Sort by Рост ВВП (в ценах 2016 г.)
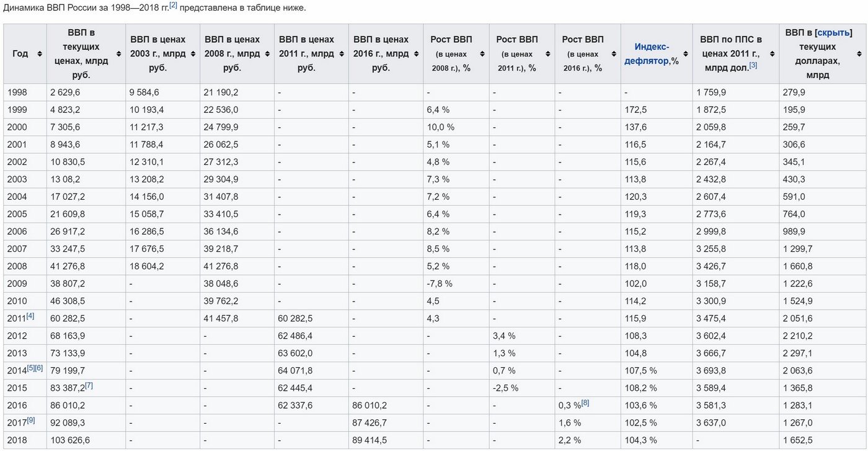 point(613,54)
